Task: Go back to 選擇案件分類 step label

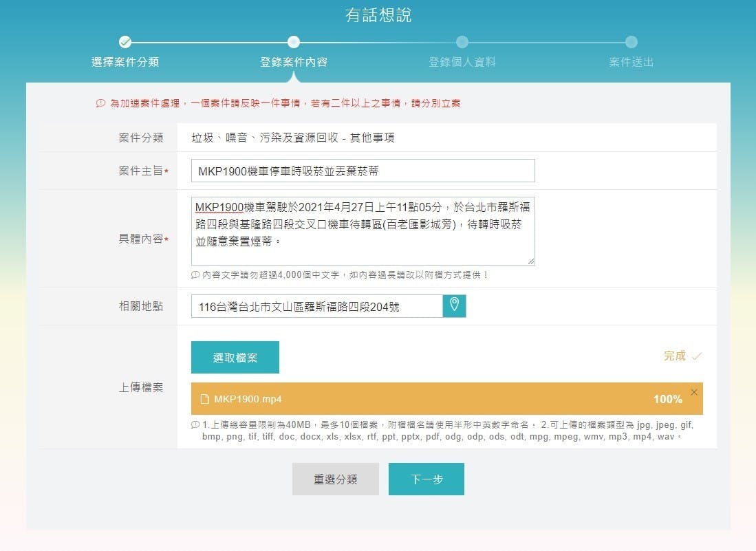Action: [x=125, y=62]
